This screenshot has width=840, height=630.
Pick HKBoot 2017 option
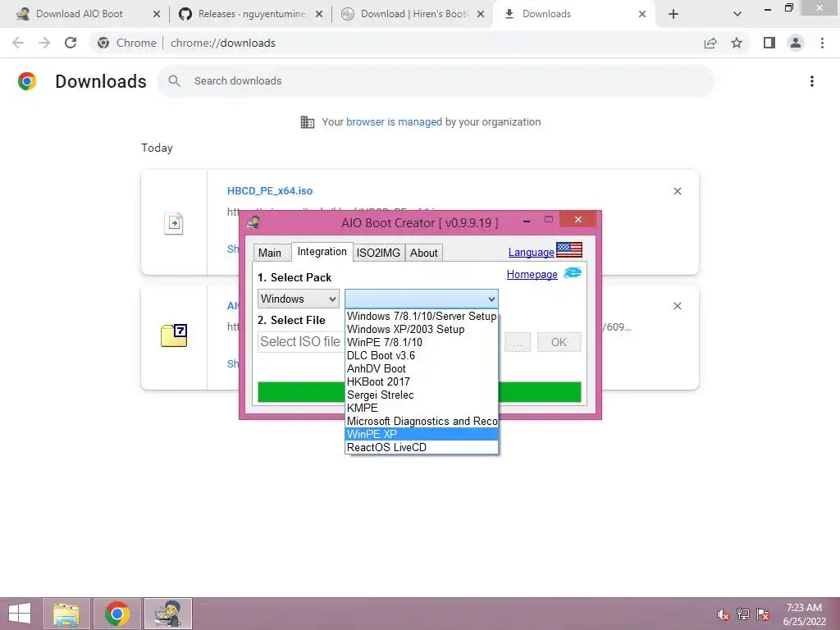click(422, 381)
